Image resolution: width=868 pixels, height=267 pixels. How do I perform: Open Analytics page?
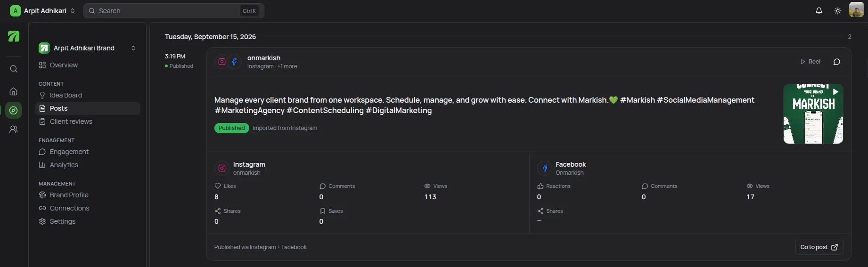(88, 165)
